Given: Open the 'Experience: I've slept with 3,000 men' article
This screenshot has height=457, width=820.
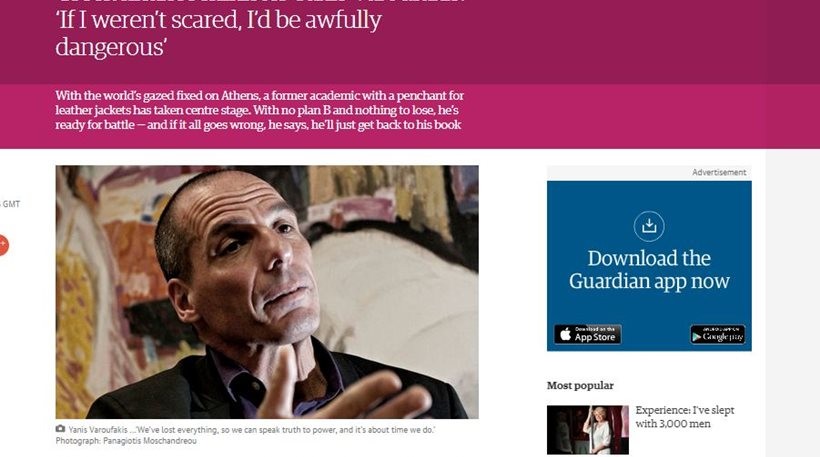Looking at the screenshot, I should pos(685,417).
